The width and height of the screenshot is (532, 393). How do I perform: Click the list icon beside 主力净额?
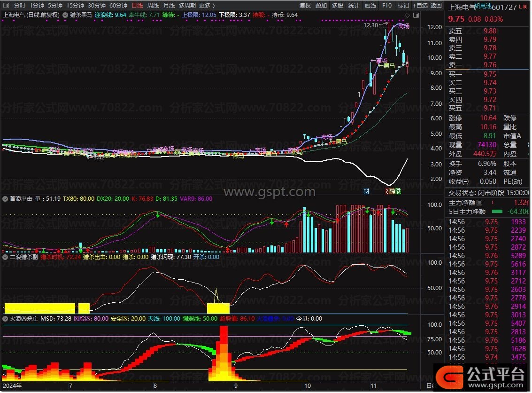click(479, 203)
